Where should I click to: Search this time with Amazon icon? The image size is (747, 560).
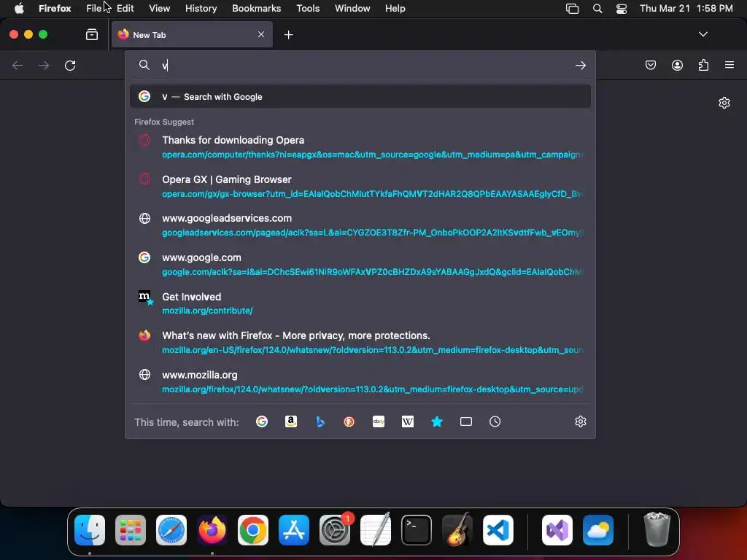pos(290,421)
